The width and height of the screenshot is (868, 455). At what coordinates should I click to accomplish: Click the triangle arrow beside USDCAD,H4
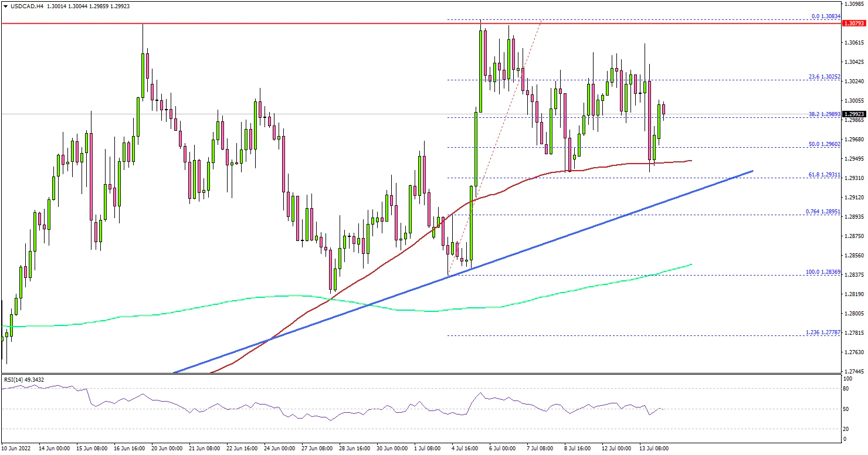click(x=5, y=5)
